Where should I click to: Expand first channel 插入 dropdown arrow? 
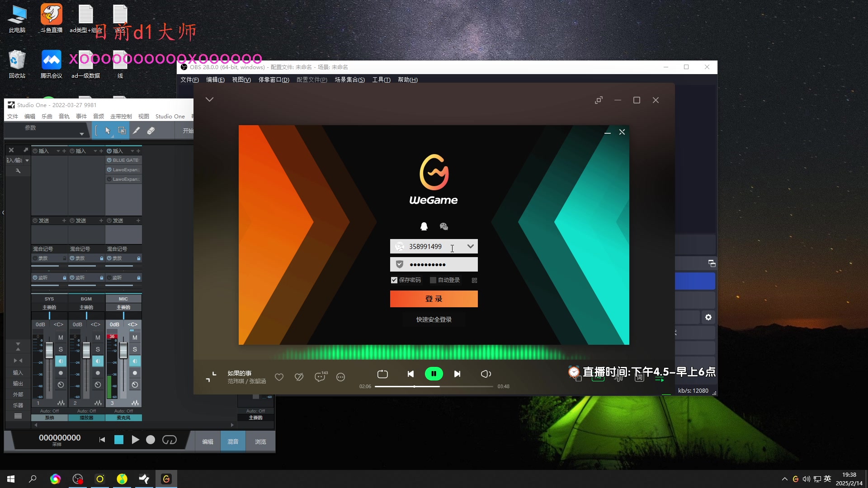click(x=58, y=151)
